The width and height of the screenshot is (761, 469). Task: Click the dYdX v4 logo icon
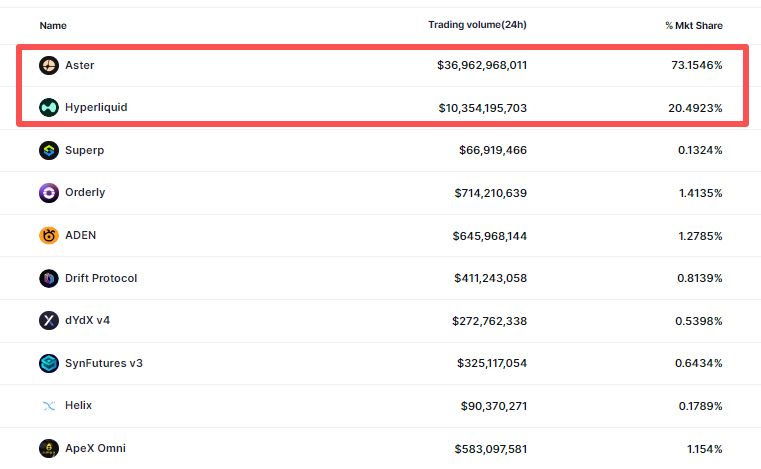(49, 321)
